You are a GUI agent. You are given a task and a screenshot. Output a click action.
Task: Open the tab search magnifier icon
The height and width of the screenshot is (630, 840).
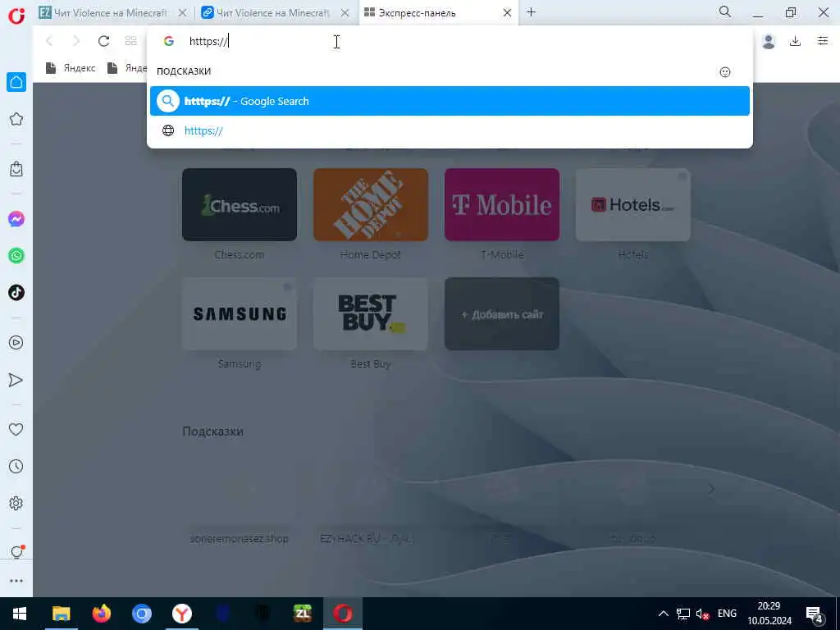[725, 11]
